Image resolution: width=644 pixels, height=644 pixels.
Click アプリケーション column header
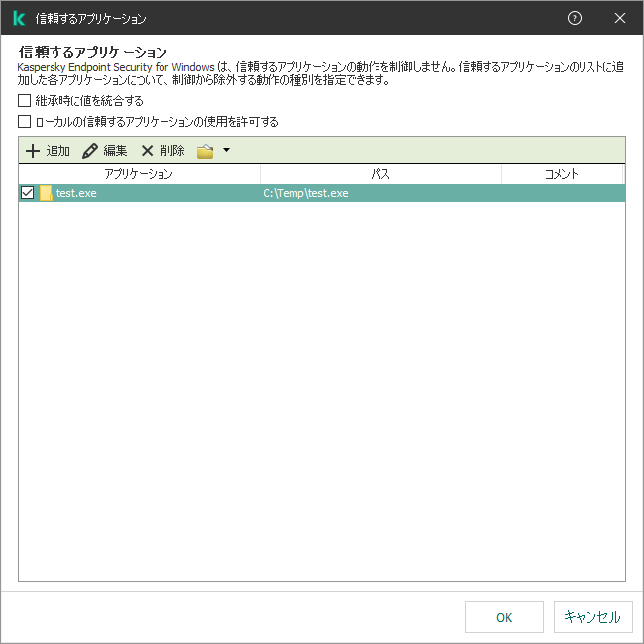(x=139, y=174)
